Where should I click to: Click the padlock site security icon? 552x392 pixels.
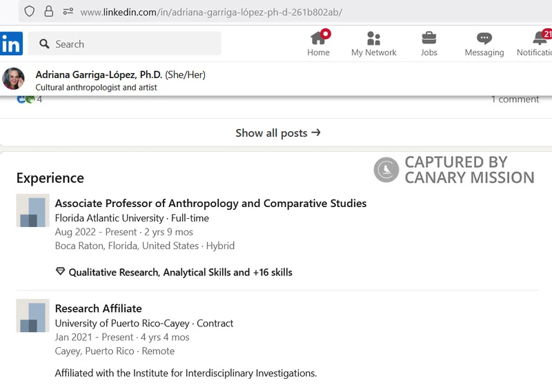(48, 12)
